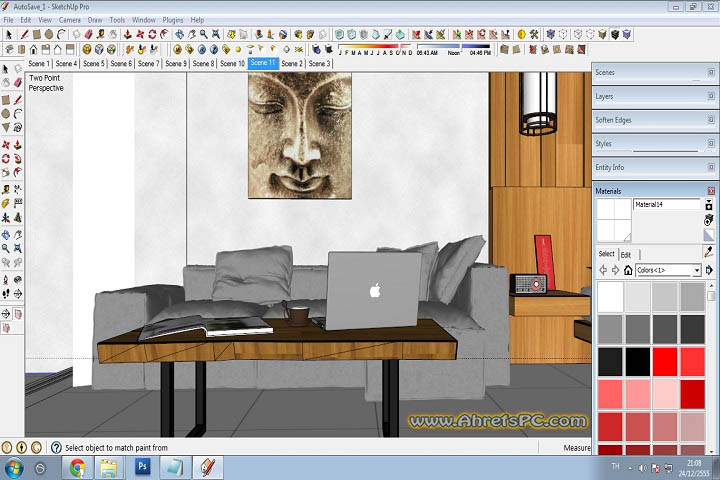Pick the pure black color swatch
This screenshot has width=720, height=480.
637,361
